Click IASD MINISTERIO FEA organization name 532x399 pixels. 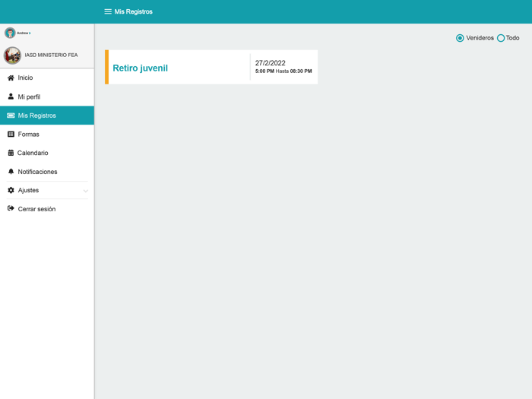[x=51, y=55]
